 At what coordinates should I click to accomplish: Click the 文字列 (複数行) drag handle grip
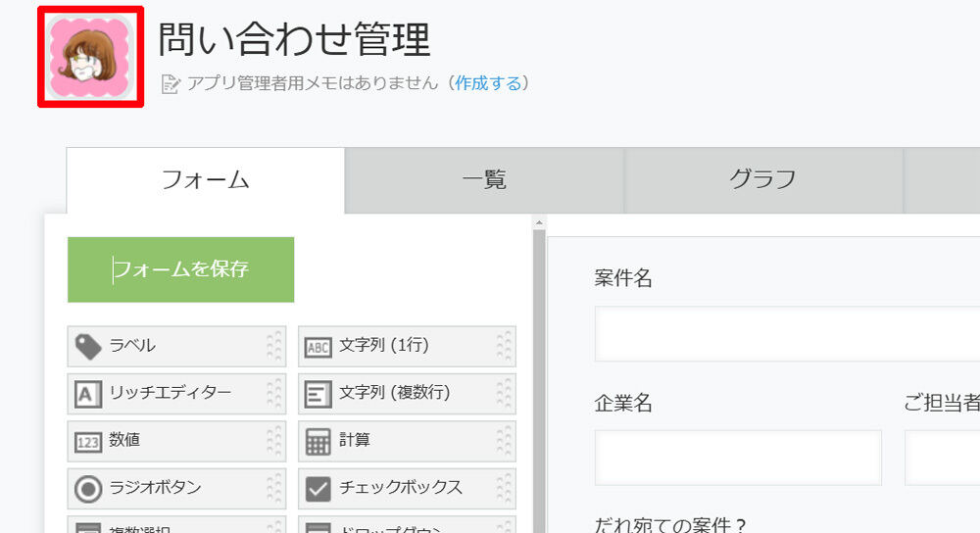coord(504,394)
